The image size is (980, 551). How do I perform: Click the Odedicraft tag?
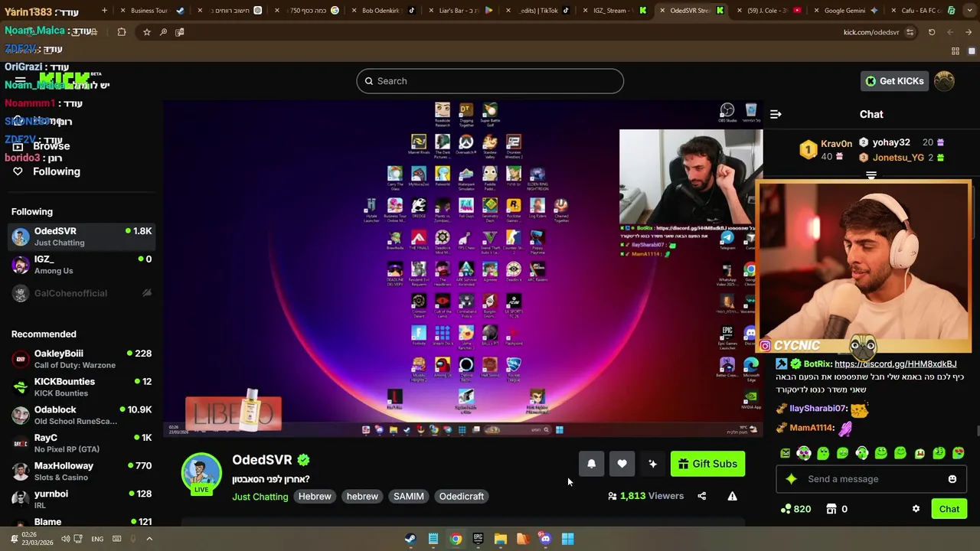(x=461, y=497)
